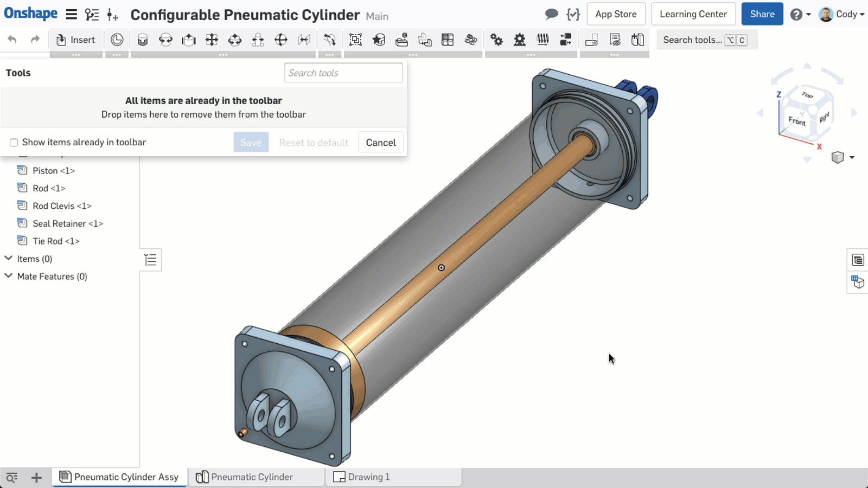Select the Ball mate tool
The image size is (868, 488).
click(281, 40)
